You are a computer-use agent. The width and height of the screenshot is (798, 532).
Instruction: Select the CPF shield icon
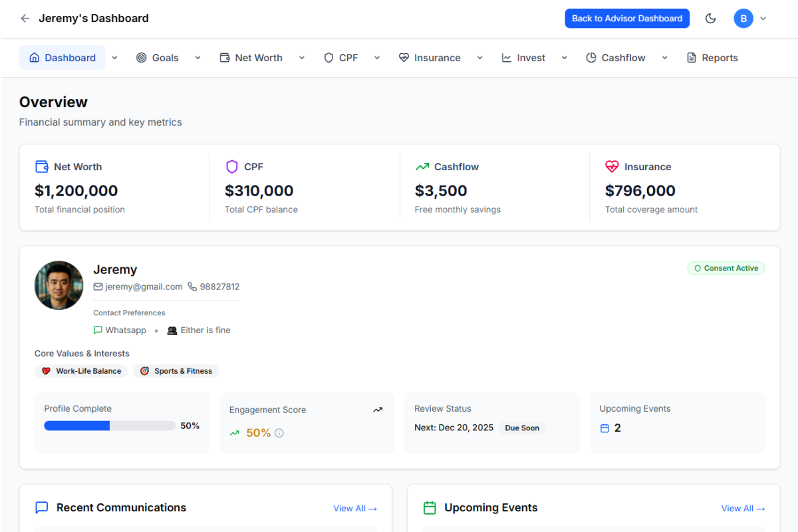coord(231,166)
